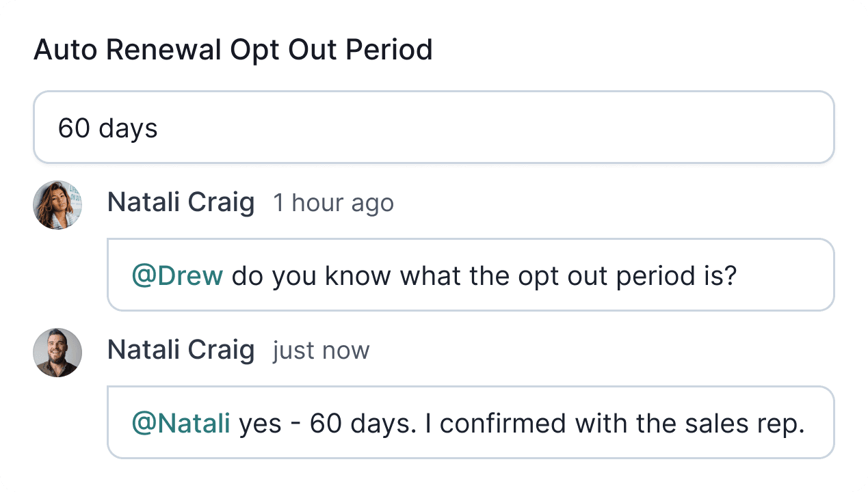Click inside the answer box below the title

(x=434, y=127)
